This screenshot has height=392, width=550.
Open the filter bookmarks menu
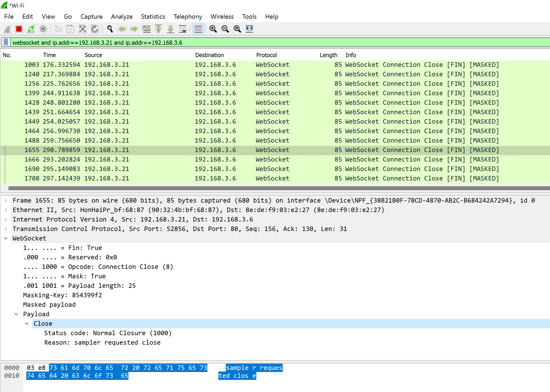tap(6, 42)
